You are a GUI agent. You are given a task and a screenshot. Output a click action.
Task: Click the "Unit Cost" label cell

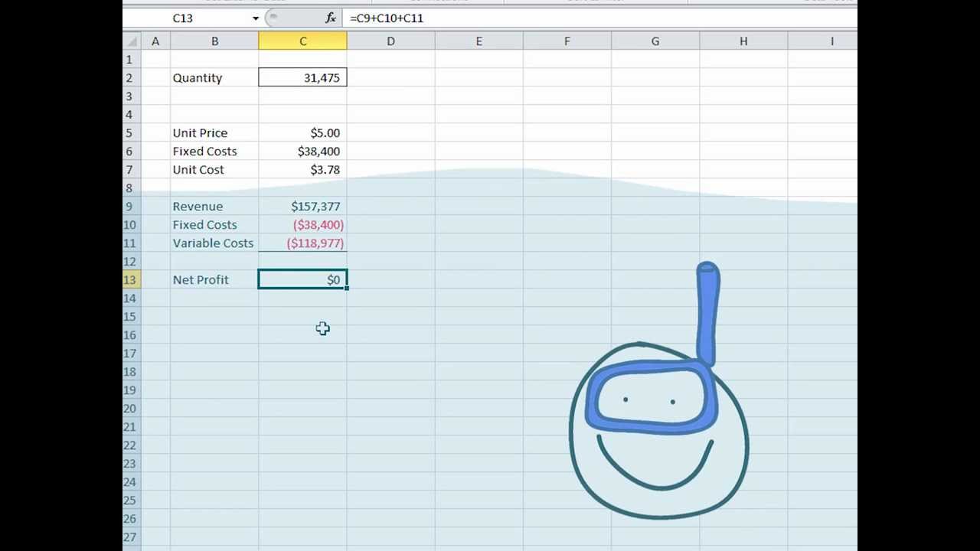click(214, 170)
